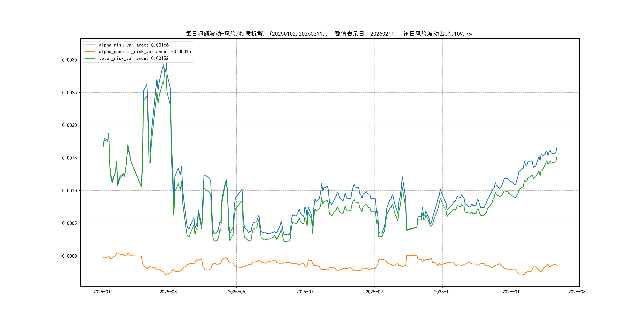Image resolution: width=644 pixels, height=322 pixels.
Task: Click x-axis tick label 2025-09
Action: pyautogui.click(x=374, y=292)
